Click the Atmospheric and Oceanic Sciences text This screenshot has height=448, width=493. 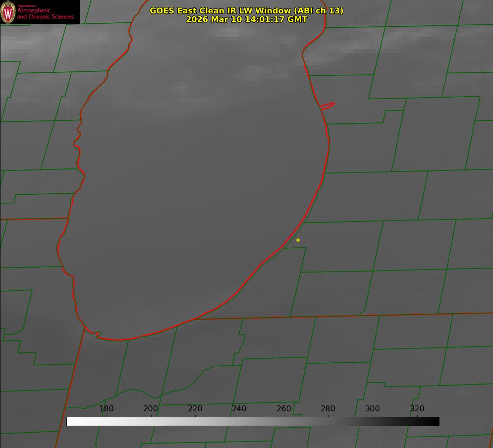click(x=45, y=13)
